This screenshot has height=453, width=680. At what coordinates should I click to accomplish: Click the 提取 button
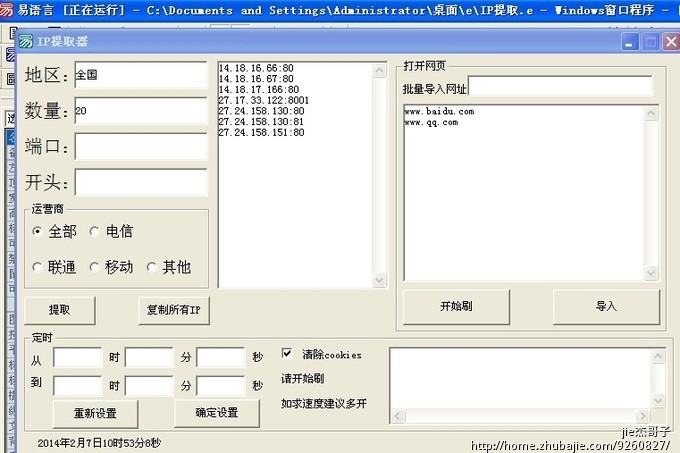pyautogui.click(x=59, y=310)
